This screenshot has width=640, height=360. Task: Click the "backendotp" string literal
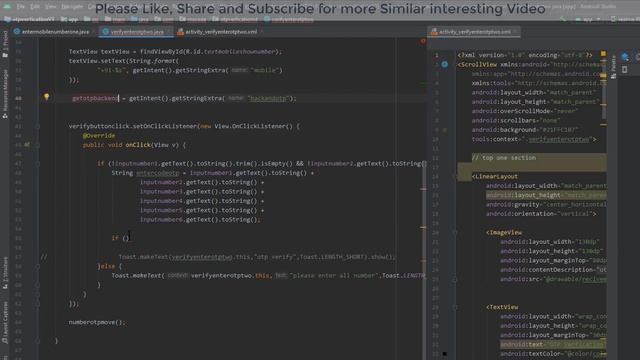pos(268,98)
